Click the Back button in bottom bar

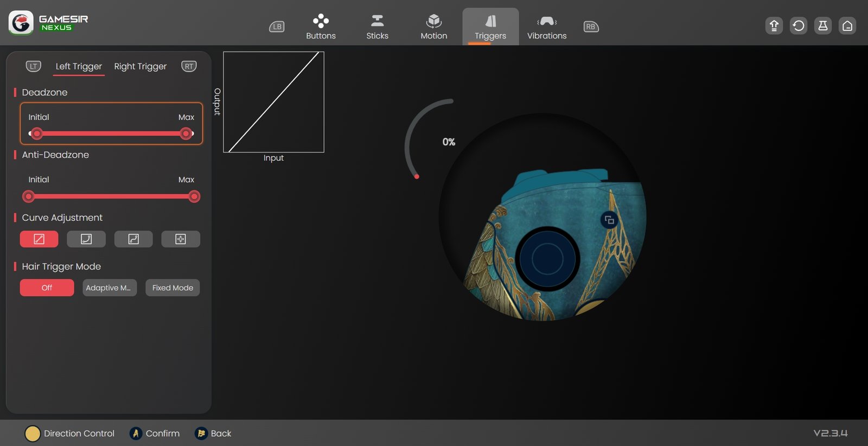coord(213,433)
